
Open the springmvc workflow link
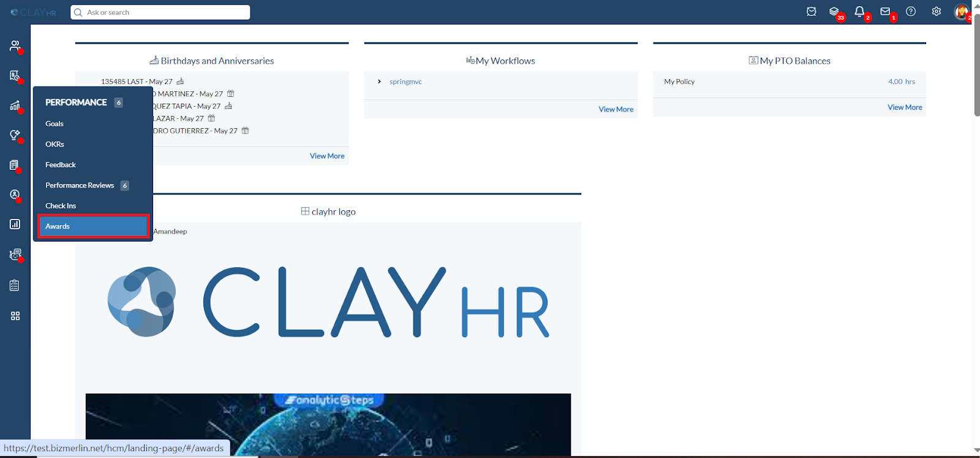point(405,82)
